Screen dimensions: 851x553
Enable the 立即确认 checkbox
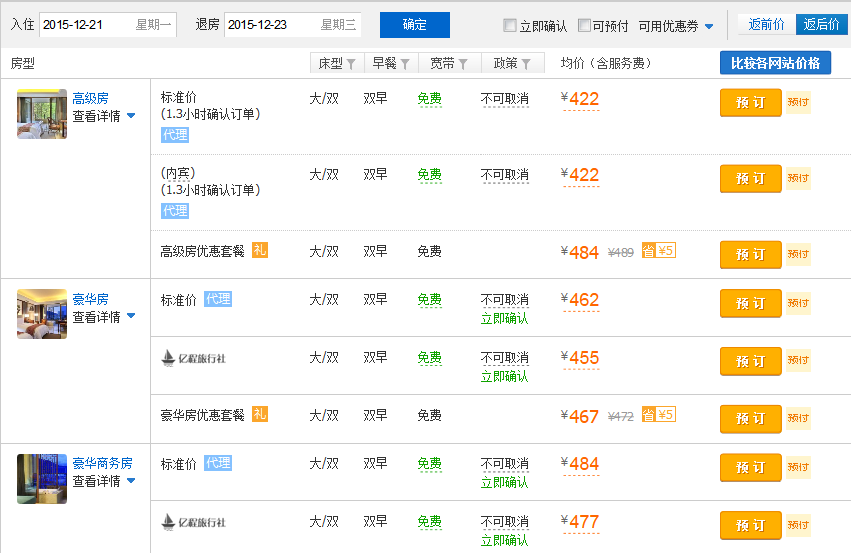510,26
